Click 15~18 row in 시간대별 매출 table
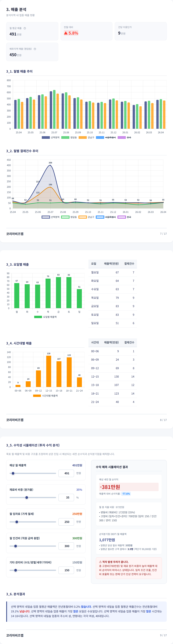Viewport: 173px width, 644px height. tap(113, 385)
